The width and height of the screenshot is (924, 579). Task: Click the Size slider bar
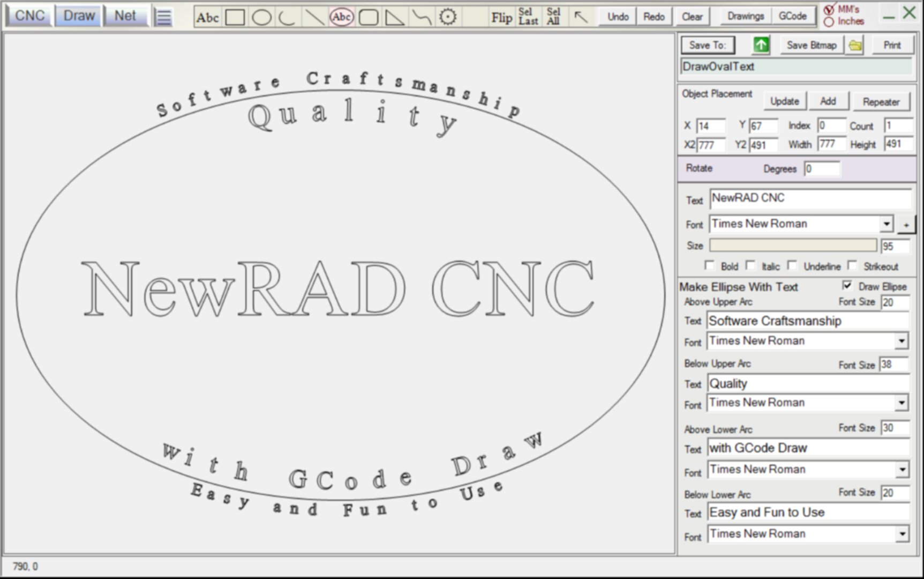click(793, 246)
